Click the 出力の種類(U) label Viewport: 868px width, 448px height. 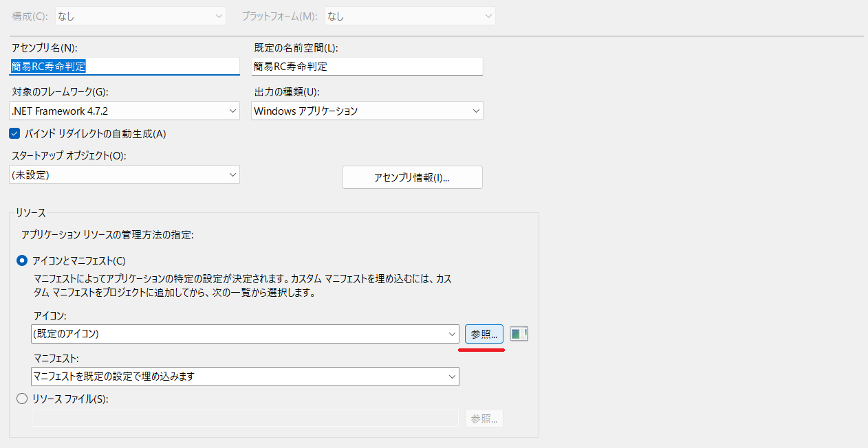click(x=287, y=91)
